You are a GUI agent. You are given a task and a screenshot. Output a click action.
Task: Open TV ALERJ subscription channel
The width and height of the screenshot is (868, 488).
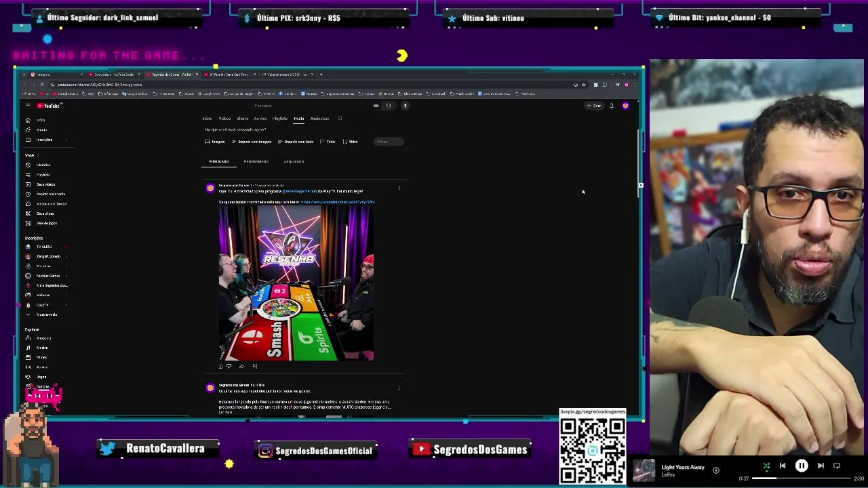(44, 247)
